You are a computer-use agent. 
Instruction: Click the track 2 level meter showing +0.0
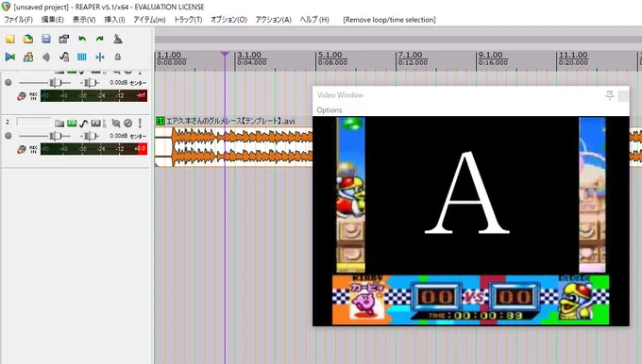[93, 149]
